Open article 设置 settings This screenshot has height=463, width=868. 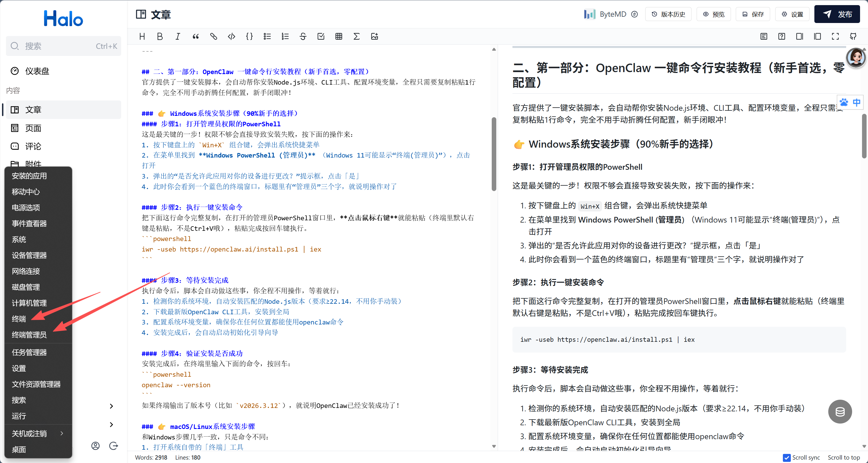[x=792, y=14]
